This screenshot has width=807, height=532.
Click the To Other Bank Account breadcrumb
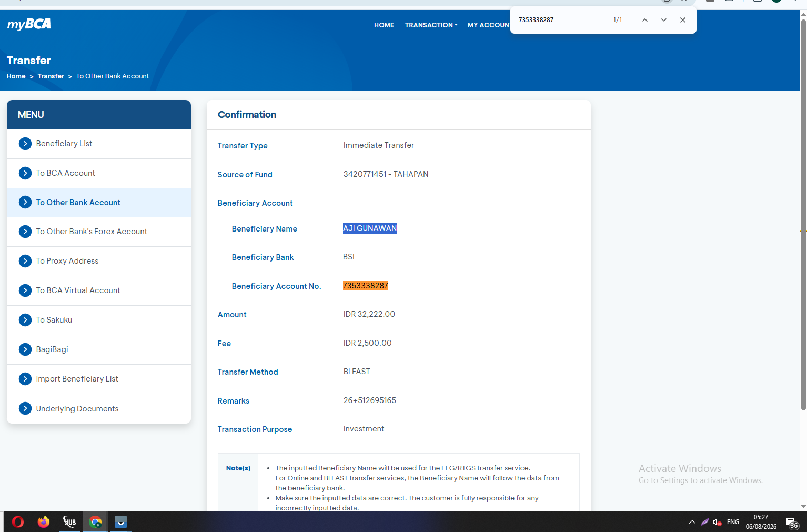click(113, 76)
